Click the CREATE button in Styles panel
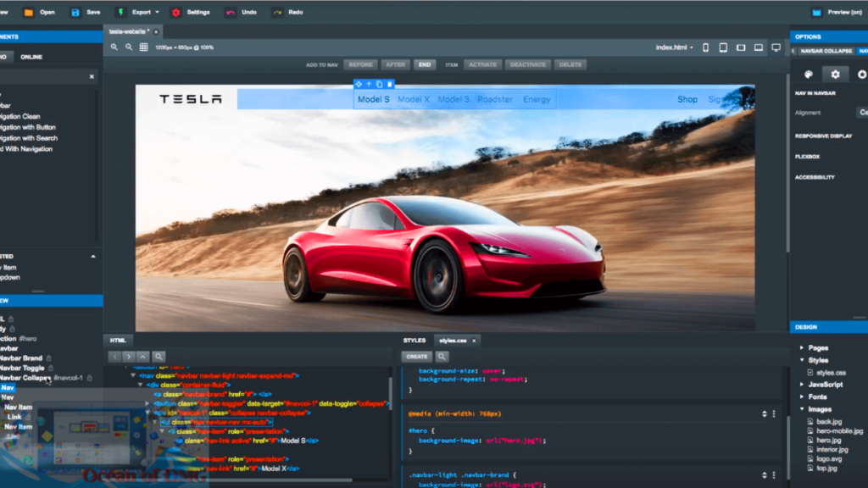This screenshot has width=868, height=488. (x=417, y=357)
